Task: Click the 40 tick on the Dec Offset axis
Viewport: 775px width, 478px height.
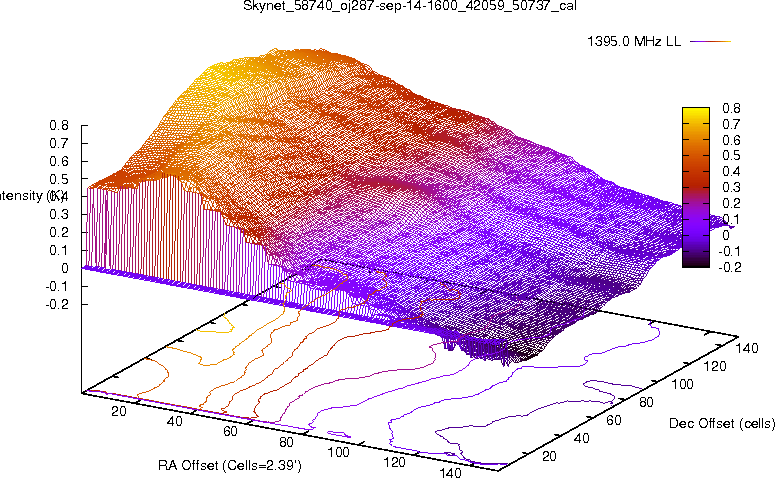Action: coord(581,438)
